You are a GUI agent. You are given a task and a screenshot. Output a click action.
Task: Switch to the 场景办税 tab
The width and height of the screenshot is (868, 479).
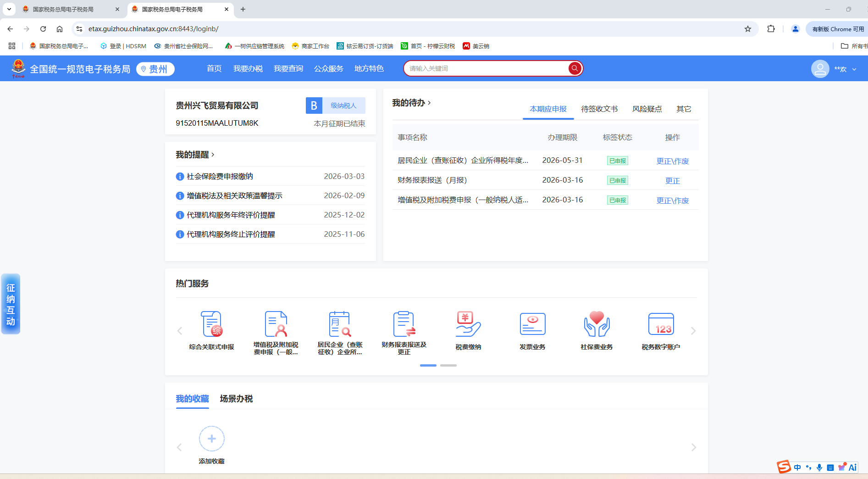tap(236, 399)
